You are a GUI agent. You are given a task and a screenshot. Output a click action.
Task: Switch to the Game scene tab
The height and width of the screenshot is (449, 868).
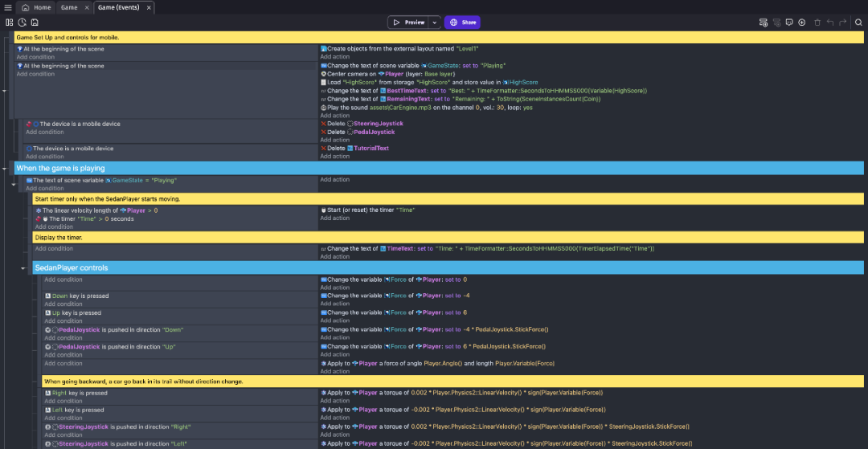[x=69, y=7]
